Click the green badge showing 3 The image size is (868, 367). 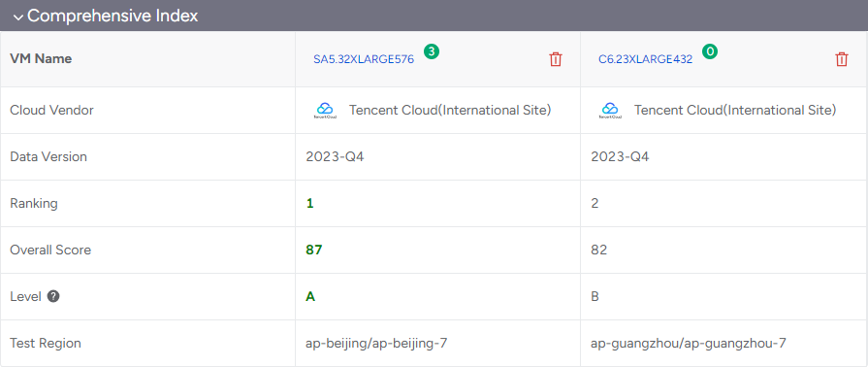coord(432,52)
